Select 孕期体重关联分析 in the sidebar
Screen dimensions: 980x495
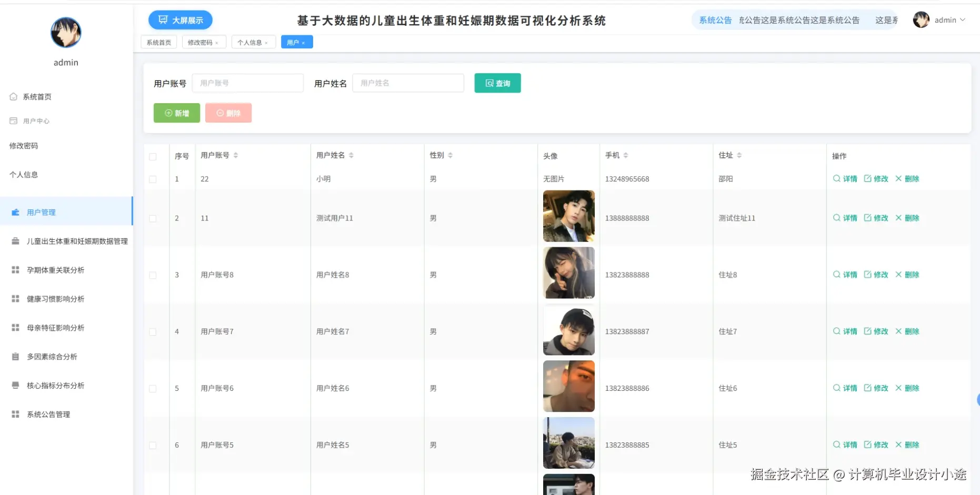pos(55,269)
